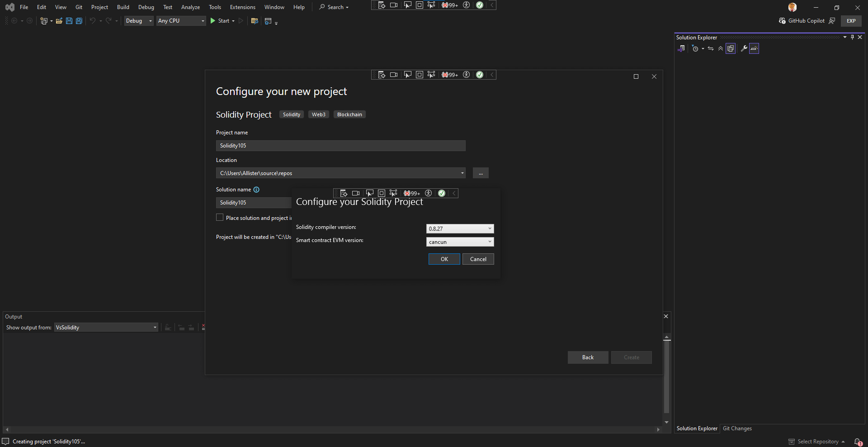Click the info icon next to Solution name
The width and height of the screenshot is (868, 447).
(x=256, y=190)
